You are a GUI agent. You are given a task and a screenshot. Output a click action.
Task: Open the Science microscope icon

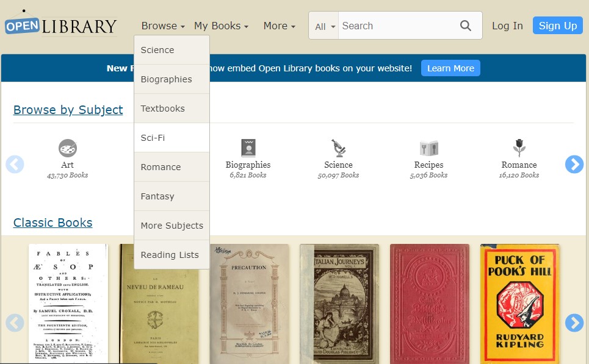[338, 148]
